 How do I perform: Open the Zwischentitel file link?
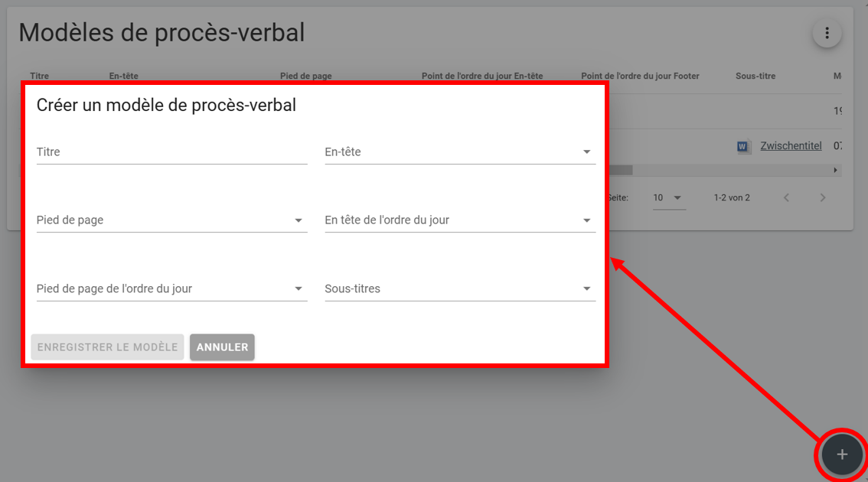click(x=791, y=146)
